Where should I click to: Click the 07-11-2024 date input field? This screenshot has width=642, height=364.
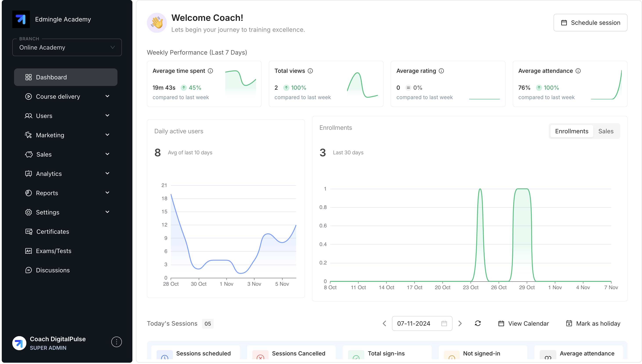(x=418, y=323)
